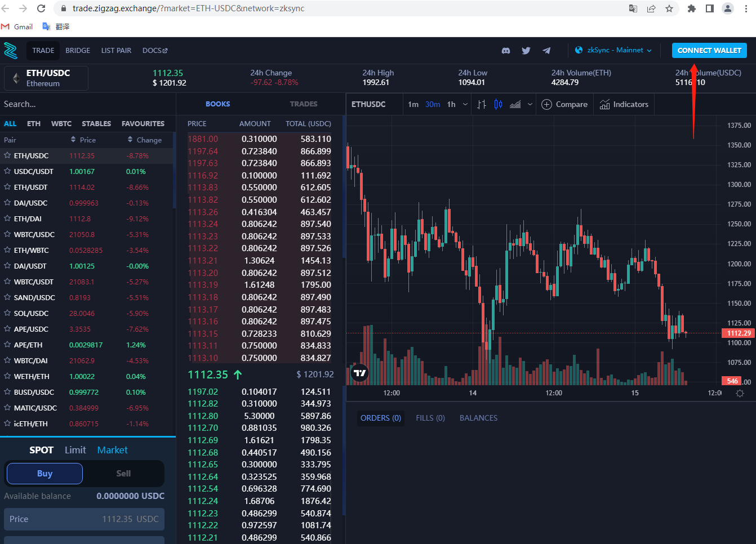Click the ZigZag logo in header
The width and height of the screenshot is (756, 544).
click(x=11, y=51)
